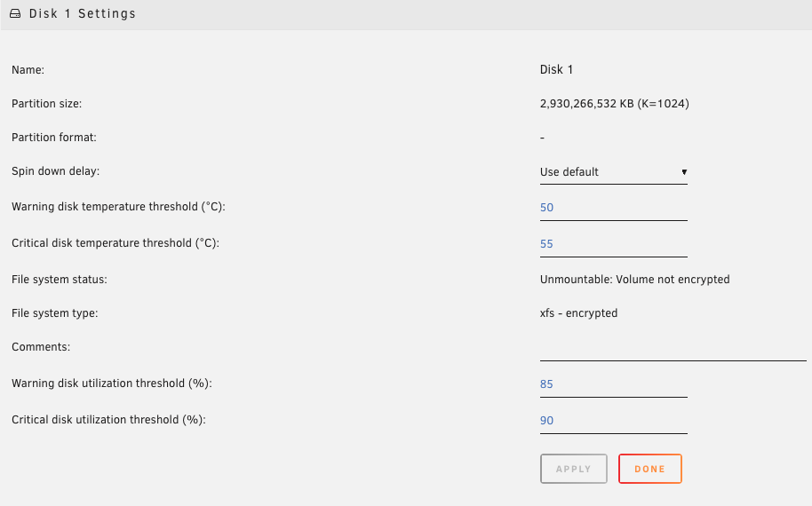Screen dimensions: 812x506
Task: Click the Done button
Action: 650,469
